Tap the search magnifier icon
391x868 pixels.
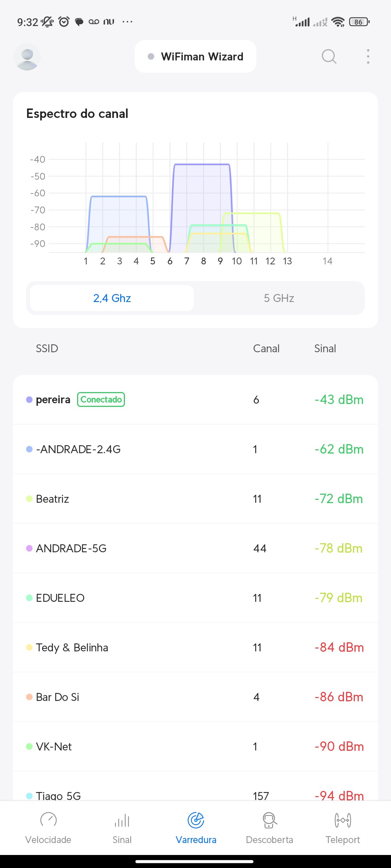(x=329, y=57)
